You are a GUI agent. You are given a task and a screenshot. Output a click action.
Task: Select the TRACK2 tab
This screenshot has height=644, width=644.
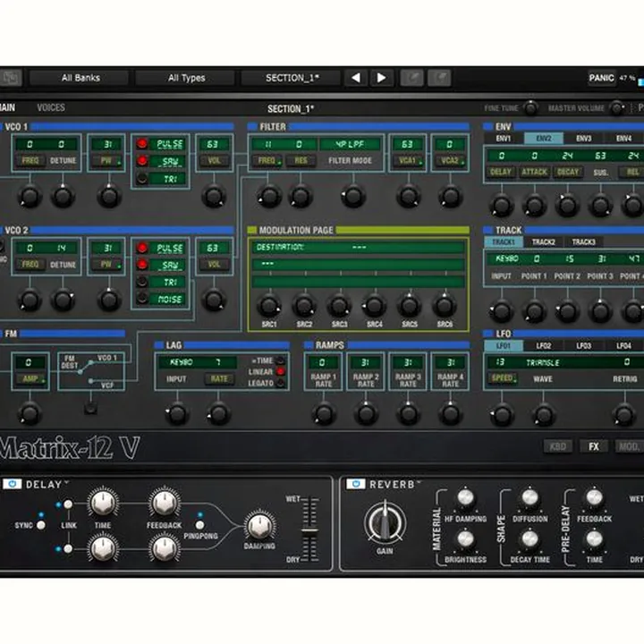point(544,241)
